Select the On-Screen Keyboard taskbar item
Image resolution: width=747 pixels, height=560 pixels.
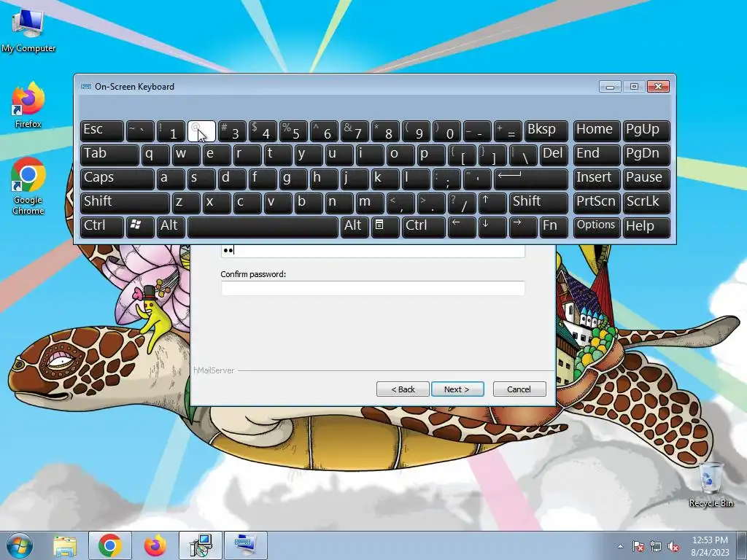pyautogui.click(x=245, y=545)
